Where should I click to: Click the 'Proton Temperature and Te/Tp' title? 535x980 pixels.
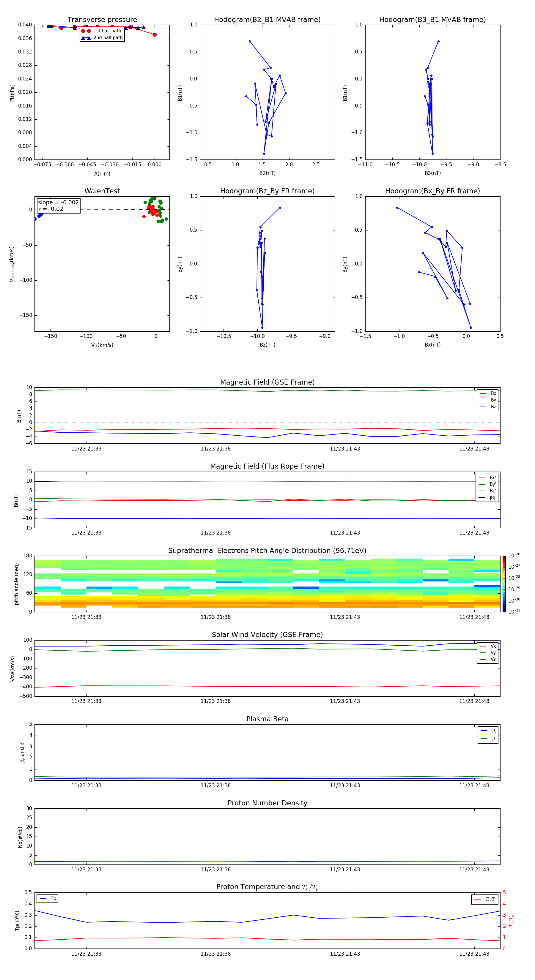267,888
